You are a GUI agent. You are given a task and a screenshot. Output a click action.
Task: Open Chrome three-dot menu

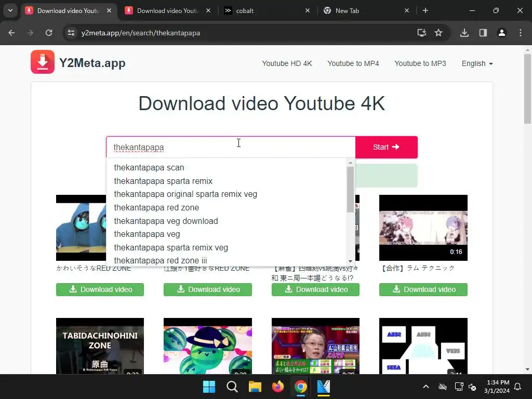(521, 33)
